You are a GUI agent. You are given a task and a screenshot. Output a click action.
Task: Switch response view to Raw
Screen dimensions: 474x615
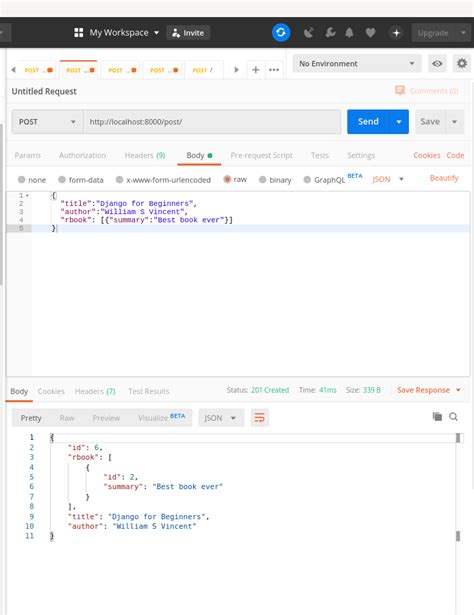pyautogui.click(x=67, y=418)
